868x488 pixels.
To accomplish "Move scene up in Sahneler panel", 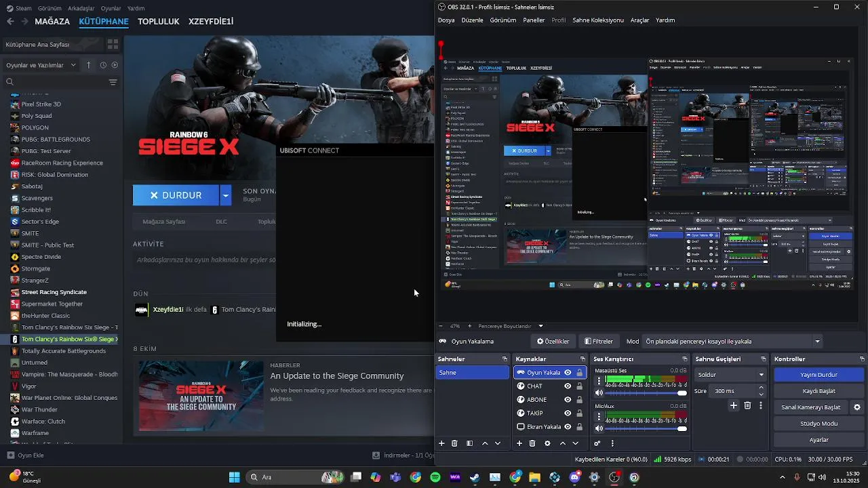I will pos(485,443).
